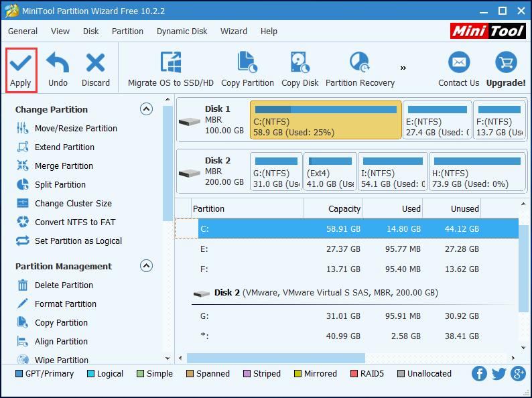This screenshot has height=398, width=532.
Task: Start the Copy Disk wizard
Action: [300, 70]
